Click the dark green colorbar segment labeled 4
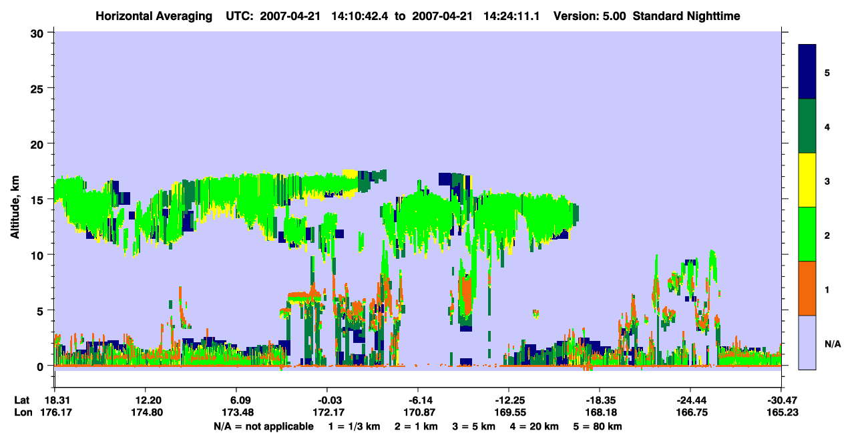The image size is (868, 445). [x=807, y=126]
